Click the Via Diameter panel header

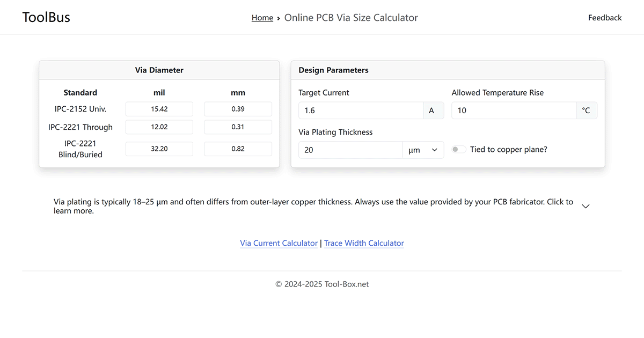tap(159, 70)
